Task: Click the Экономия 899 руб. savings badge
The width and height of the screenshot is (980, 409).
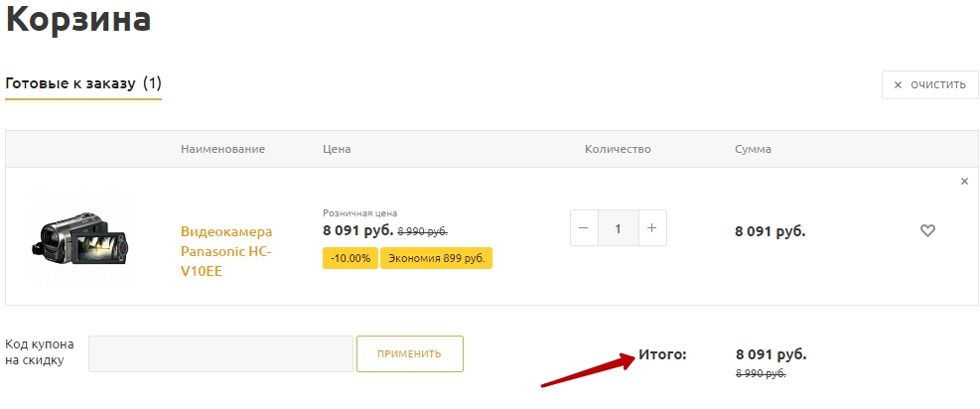Action: click(436, 258)
